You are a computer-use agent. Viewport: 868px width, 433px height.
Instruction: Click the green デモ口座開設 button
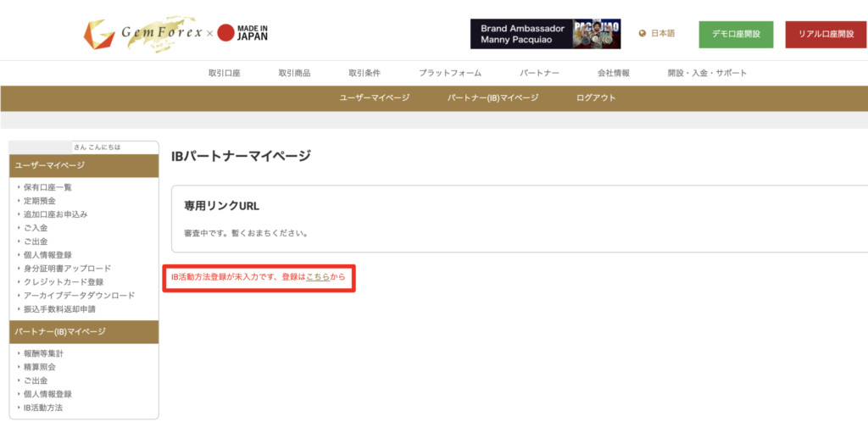point(736,35)
